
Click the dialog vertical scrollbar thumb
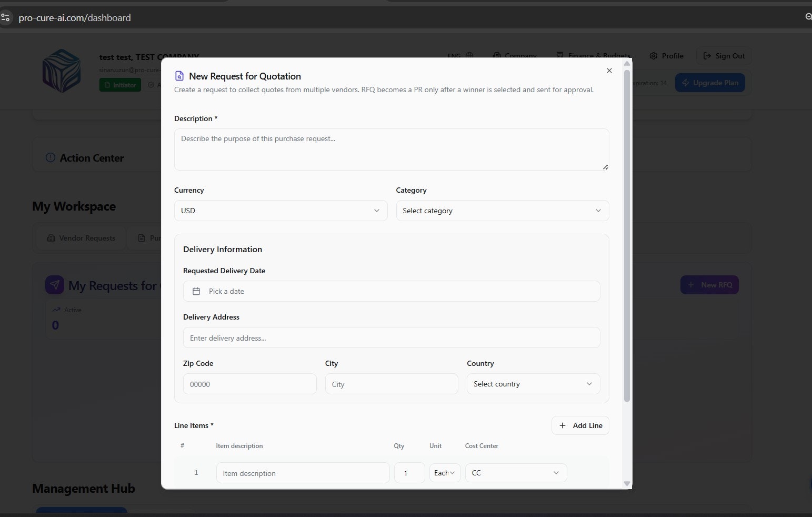627,235
